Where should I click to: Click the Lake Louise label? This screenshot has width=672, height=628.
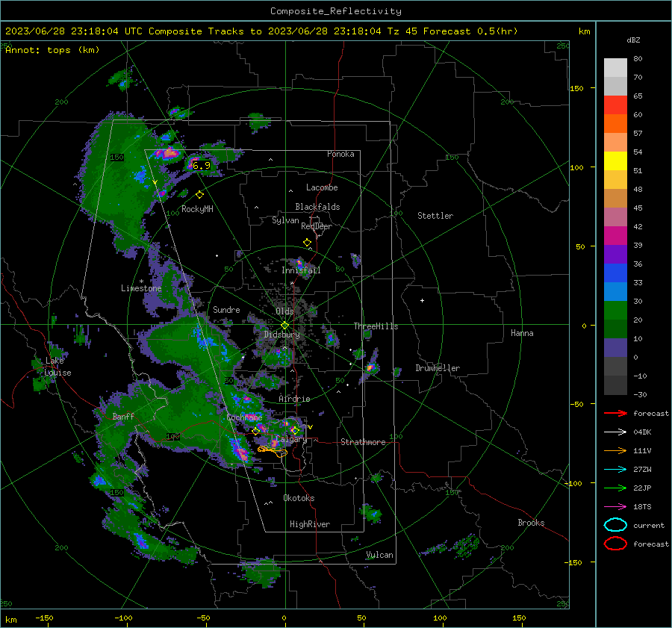57,367
